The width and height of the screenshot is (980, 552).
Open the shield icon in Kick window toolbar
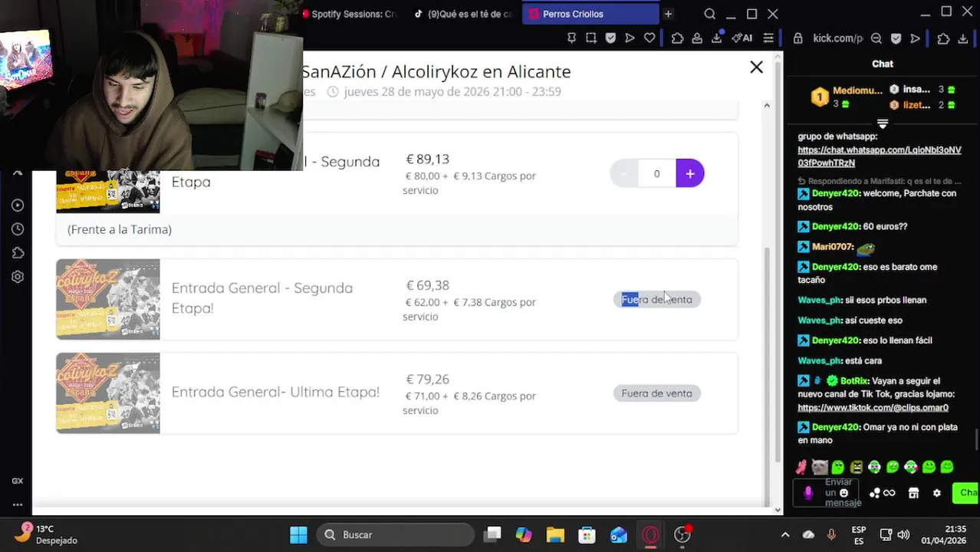[x=896, y=38]
